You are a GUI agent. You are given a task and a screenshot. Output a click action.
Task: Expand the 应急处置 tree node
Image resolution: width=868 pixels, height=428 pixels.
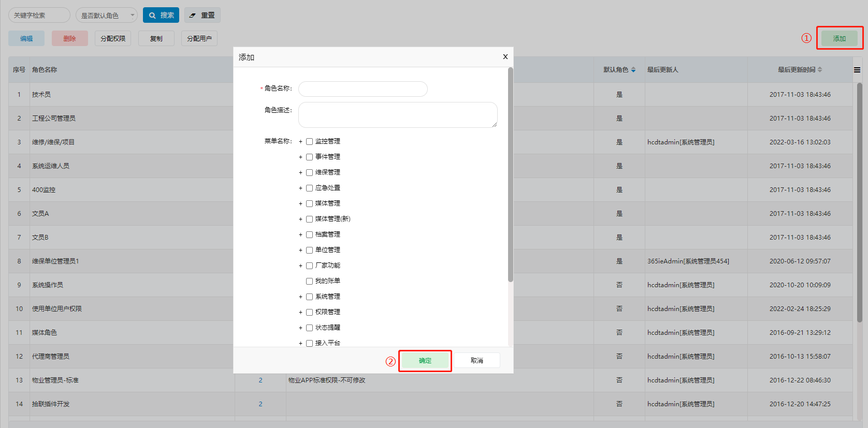pyautogui.click(x=300, y=188)
